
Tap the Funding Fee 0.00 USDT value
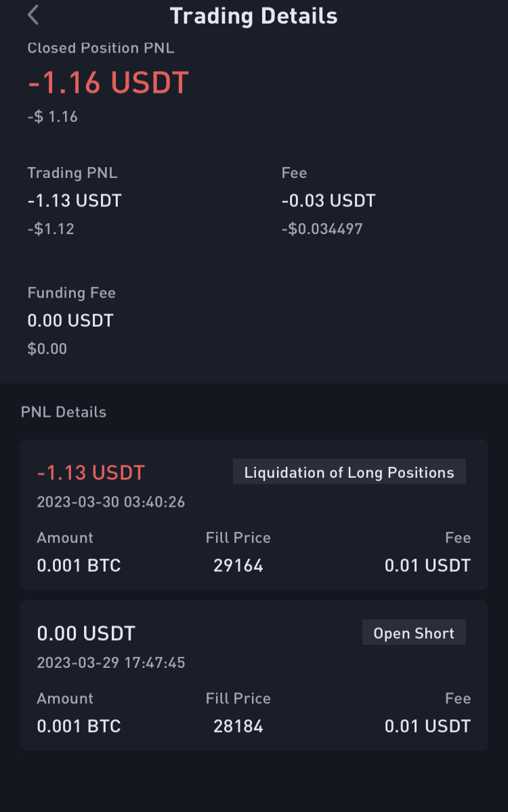pos(70,321)
